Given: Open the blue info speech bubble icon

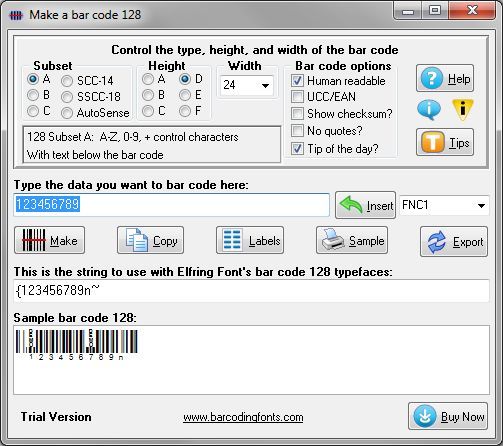Looking at the screenshot, I should 429,109.
